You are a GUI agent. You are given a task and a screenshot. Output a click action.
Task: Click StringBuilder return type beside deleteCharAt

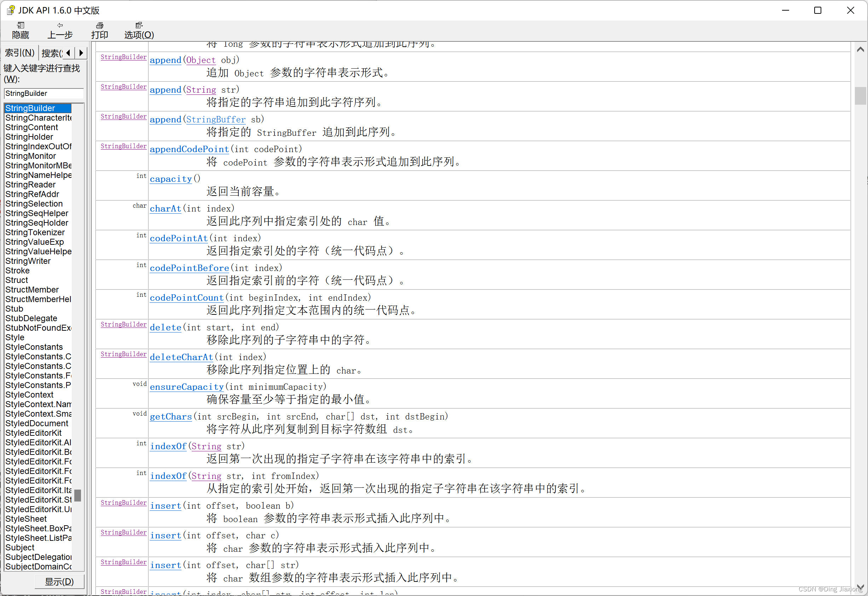coord(124,354)
